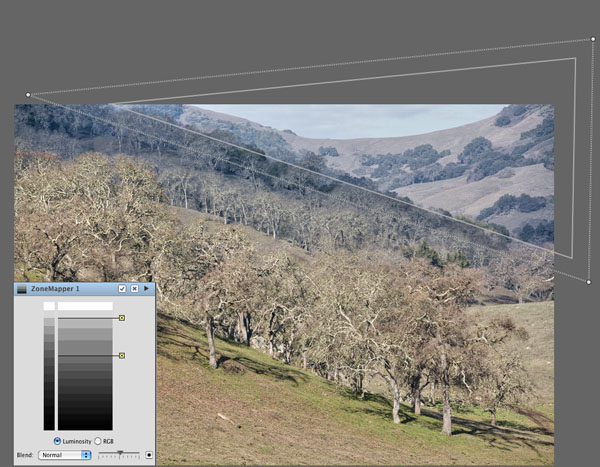
Task: Select the Luminosity radio button
Action: pos(57,441)
